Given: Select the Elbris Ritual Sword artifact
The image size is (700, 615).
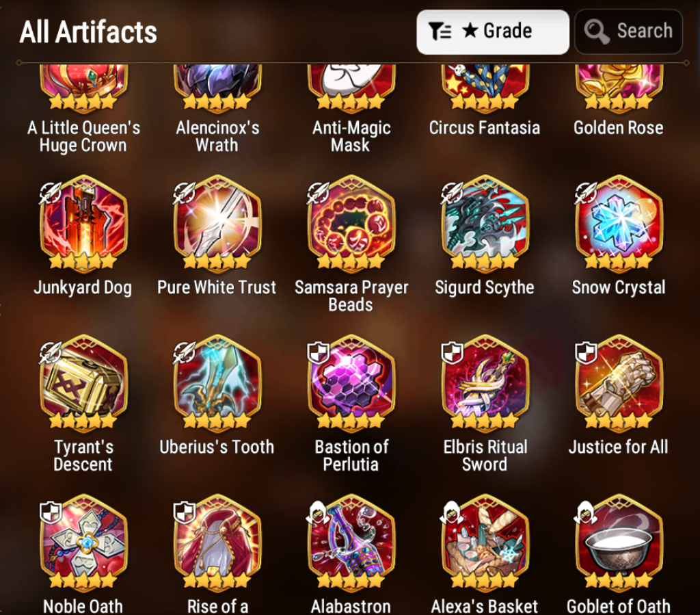Looking at the screenshot, I should coord(485,383).
